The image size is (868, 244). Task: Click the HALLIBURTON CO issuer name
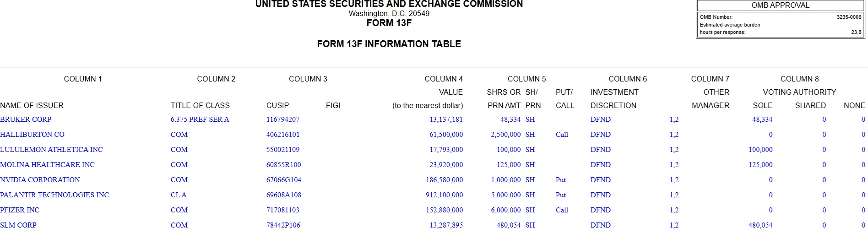pyautogui.click(x=32, y=135)
